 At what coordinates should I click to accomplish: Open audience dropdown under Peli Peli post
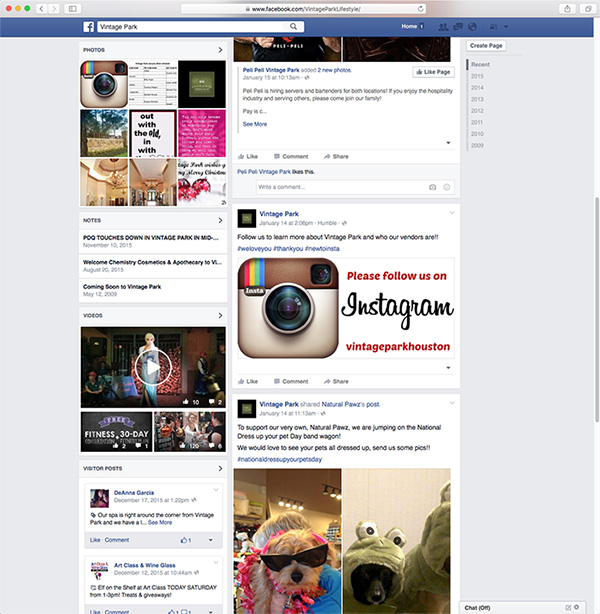pyautogui.click(x=448, y=143)
